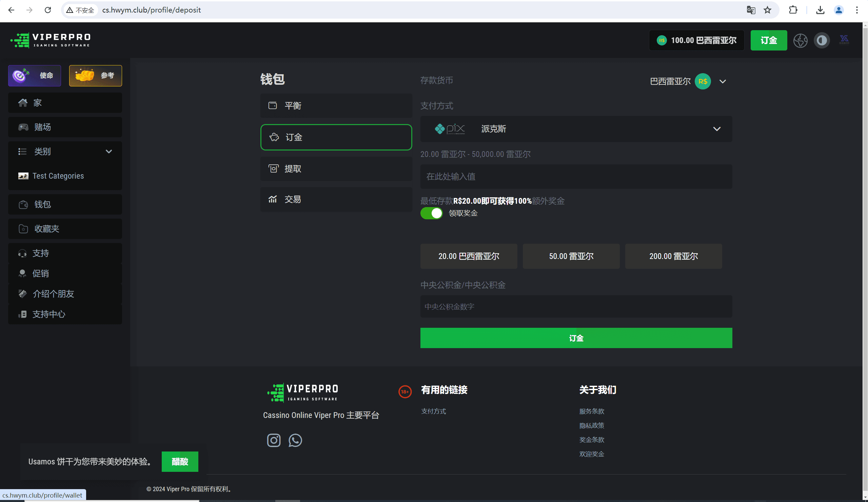Image resolution: width=868 pixels, height=502 pixels.
Task: Disable the 领取奖金 bonus toggle
Action: tap(431, 213)
